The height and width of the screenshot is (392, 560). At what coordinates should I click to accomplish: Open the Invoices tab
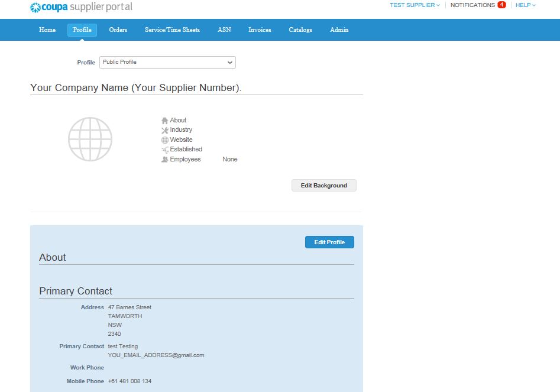point(260,30)
